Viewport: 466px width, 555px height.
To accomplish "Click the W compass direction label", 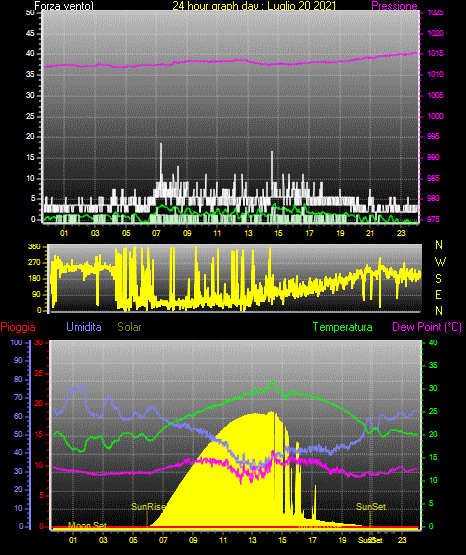I will pyautogui.click(x=440, y=262).
